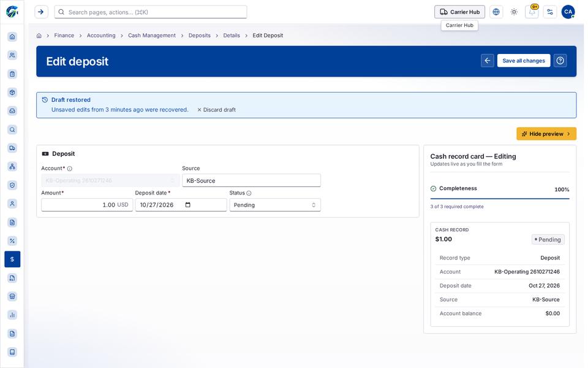
Task: Click the info icon next to Account label
Action: click(70, 169)
